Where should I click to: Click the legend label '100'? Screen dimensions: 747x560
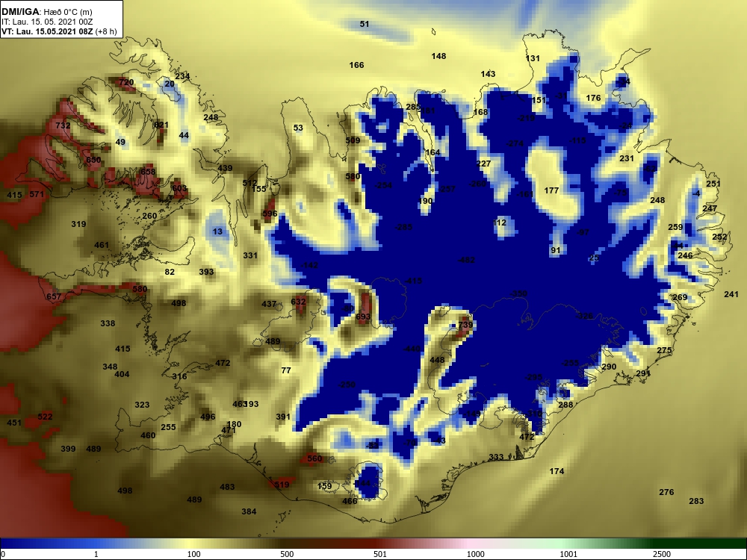pos(193,554)
